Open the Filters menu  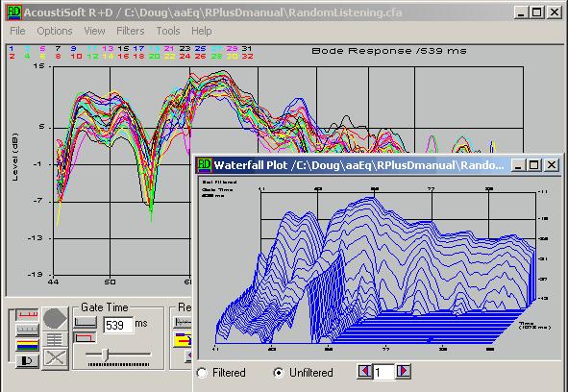point(131,31)
